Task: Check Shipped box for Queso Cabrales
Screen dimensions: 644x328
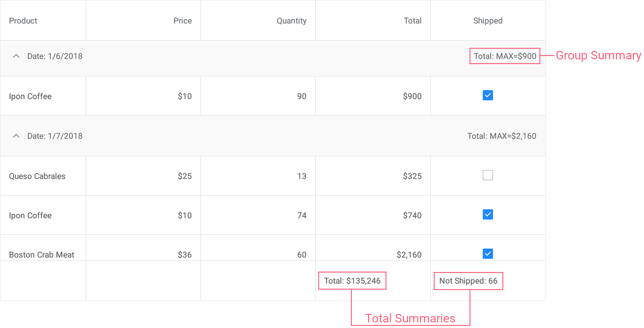Action: tap(487, 175)
